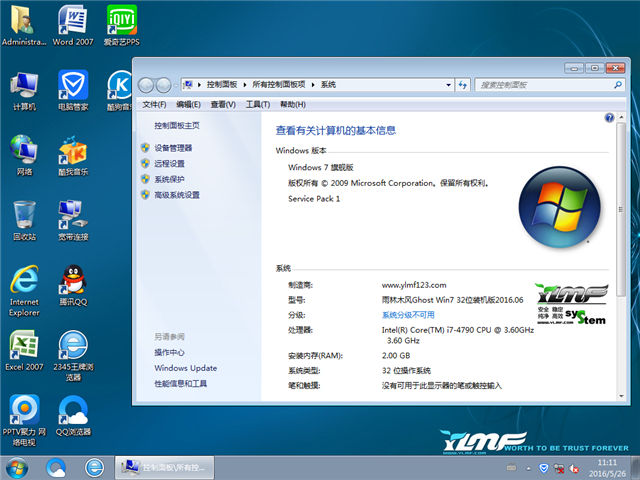Click the vertical scrollbar thumb
Screen dimensions: 640x480
(x=621, y=210)
